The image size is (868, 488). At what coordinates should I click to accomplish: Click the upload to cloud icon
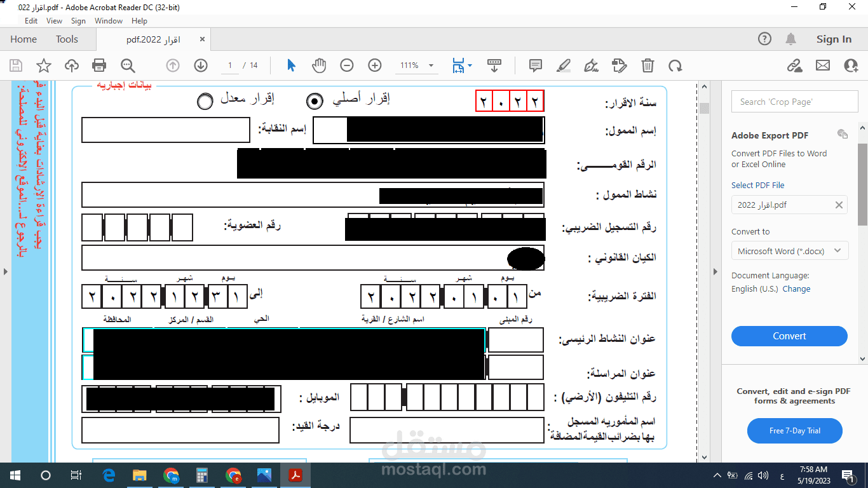72,65
